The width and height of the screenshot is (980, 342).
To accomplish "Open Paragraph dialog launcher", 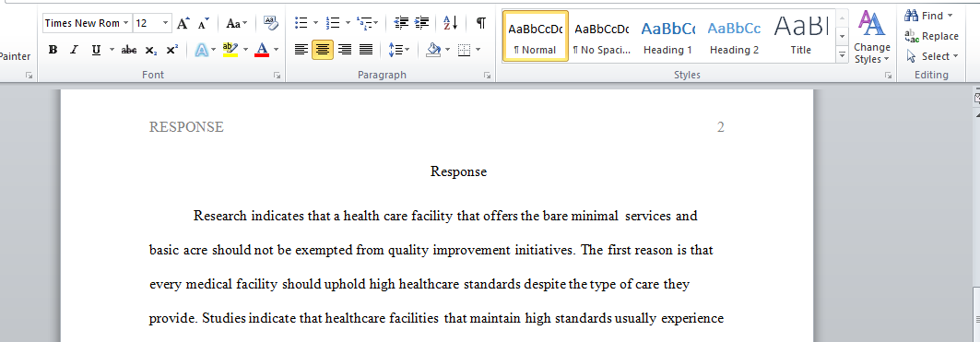I will (x=487, y=75).
